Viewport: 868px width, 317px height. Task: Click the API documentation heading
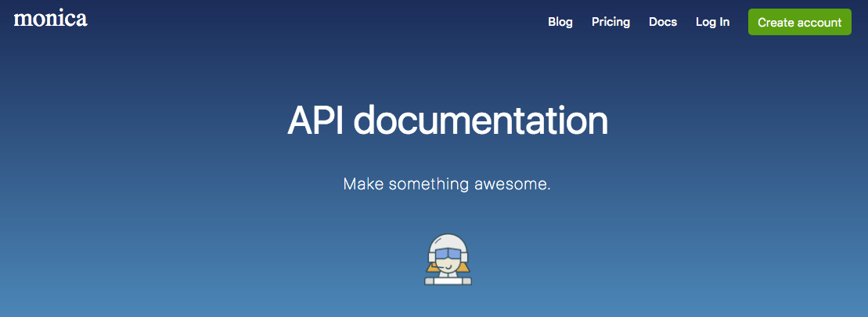click(x=447, y=120)
